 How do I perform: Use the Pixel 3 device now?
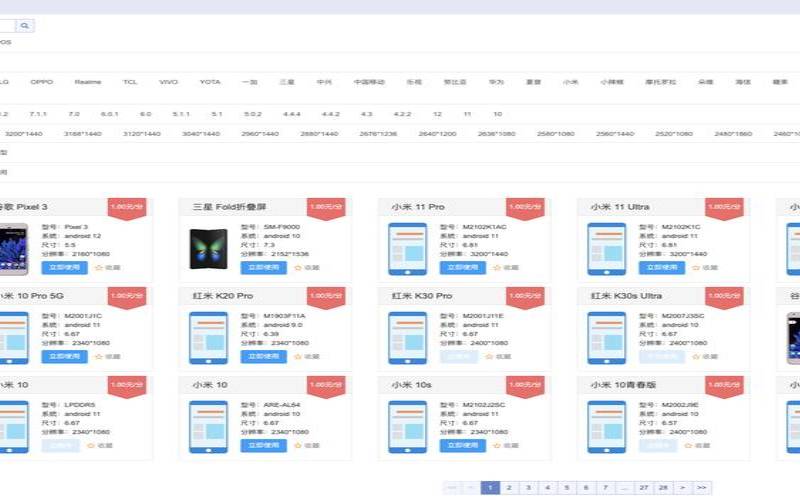coord(64,267)
